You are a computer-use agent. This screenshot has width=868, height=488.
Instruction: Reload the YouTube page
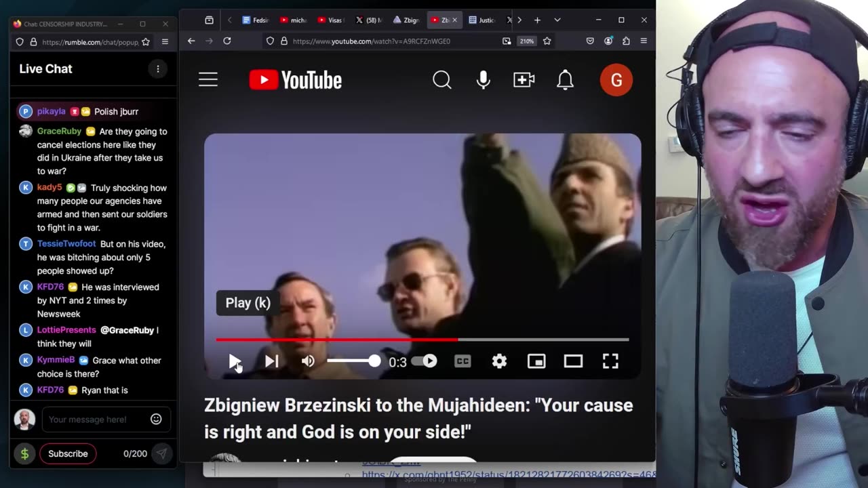[x=227, y=41]
